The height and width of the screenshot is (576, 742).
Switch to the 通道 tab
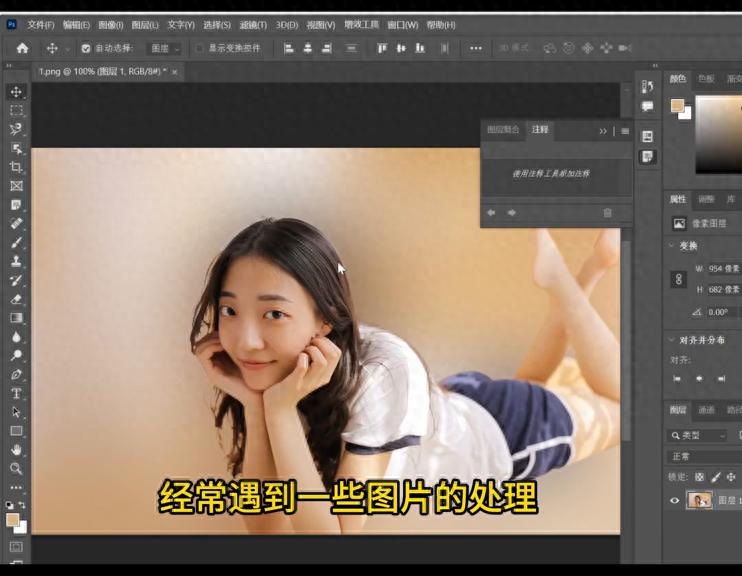(706, 410)
